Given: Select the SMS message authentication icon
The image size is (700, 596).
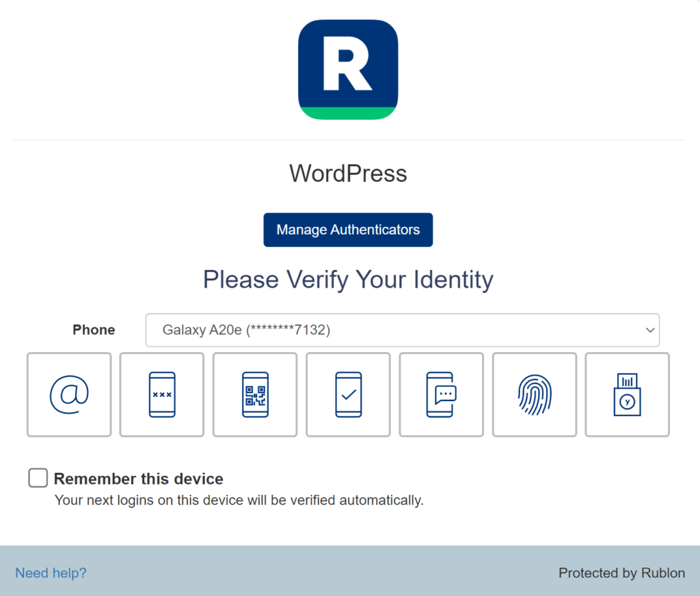Looking at the screenshot, I should 441,394.
